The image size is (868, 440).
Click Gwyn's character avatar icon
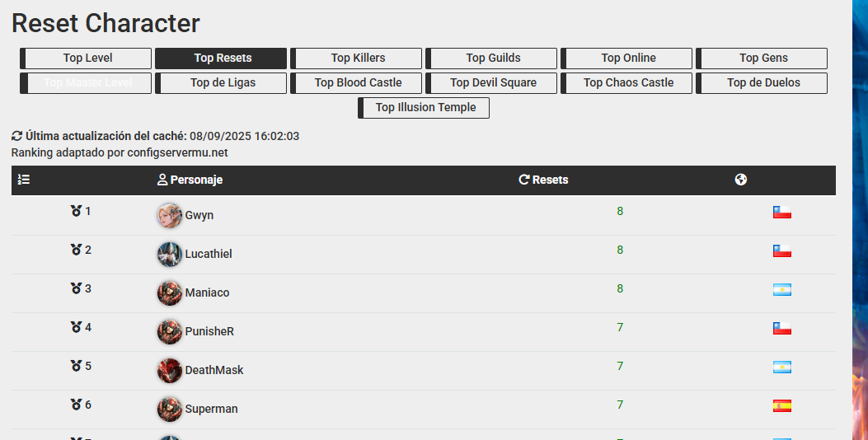pyautogui.click(x=170, y=215)
